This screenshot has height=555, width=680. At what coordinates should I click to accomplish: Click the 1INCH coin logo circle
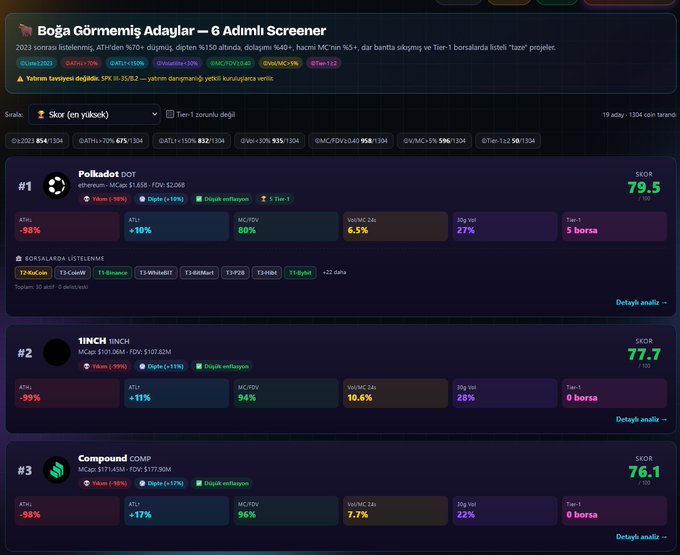click(57, 352)
